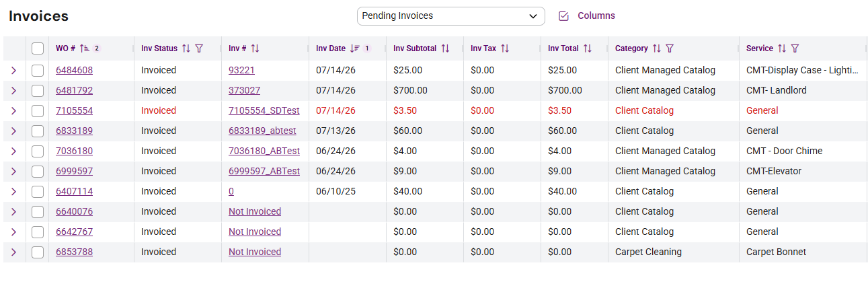Viewport: 868px width, 284px height.
Task: Open the Category column filter icon
Action: click(x=670, y=48)
